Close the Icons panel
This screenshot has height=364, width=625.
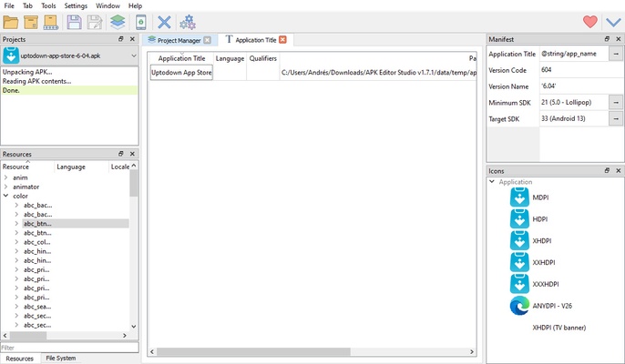619,170
